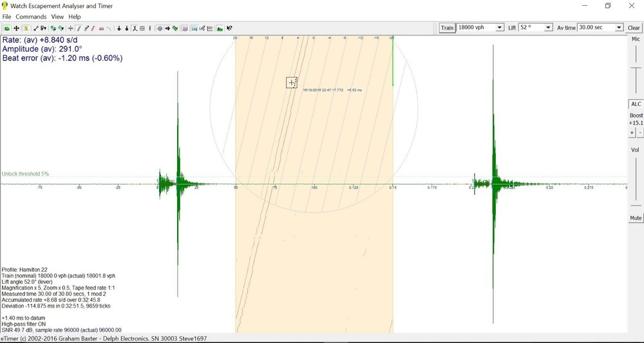Decrease Boost with the minus button
This screenshot has width=644, height=343.
(640, 133)
